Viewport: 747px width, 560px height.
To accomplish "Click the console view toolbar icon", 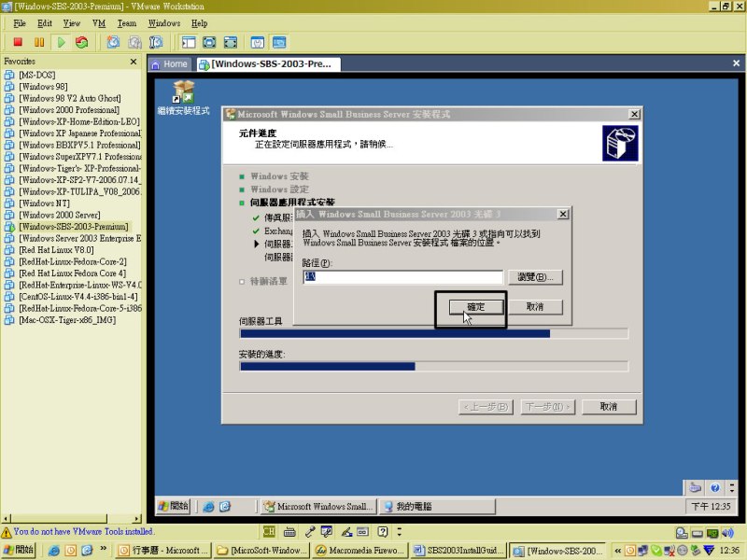I will (279, 42).
